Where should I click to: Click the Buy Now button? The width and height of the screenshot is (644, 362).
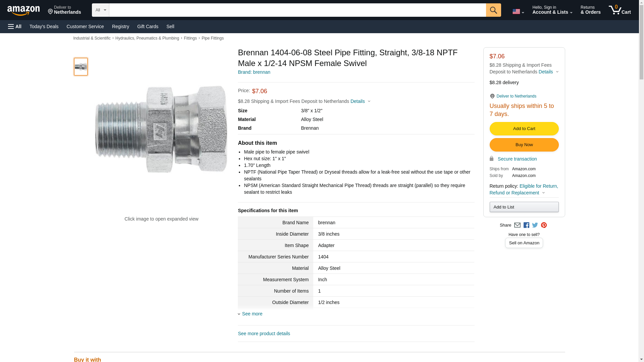[524, 145]
